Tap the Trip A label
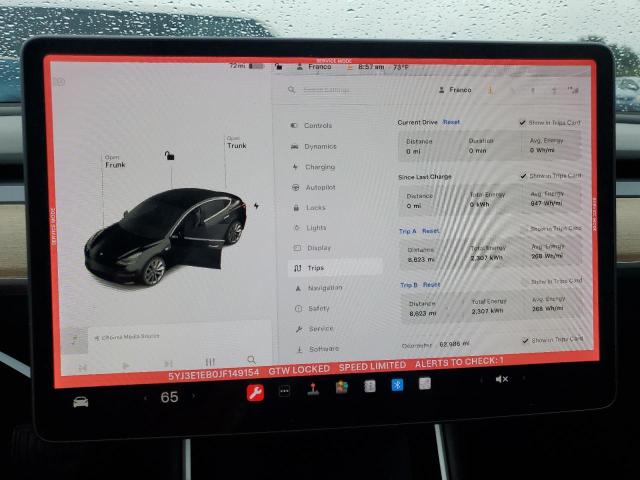640x480 pixels. [x=407, y=231]
